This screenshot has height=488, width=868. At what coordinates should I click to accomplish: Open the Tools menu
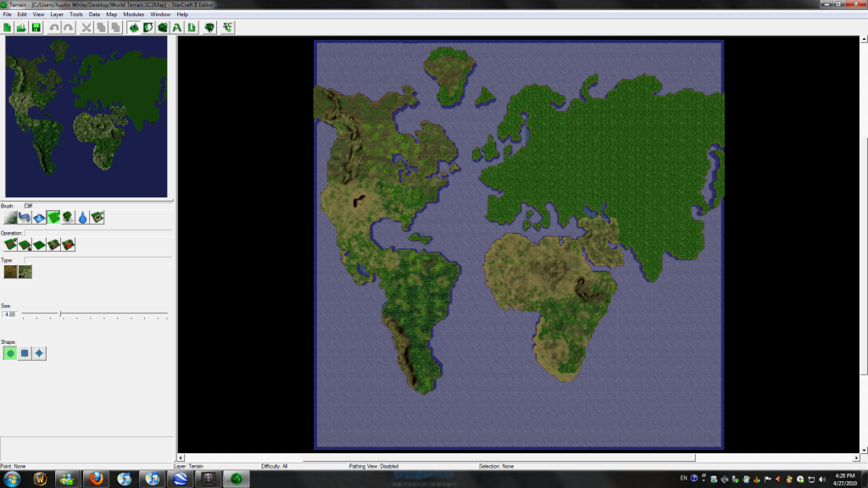tap(75, 14)
